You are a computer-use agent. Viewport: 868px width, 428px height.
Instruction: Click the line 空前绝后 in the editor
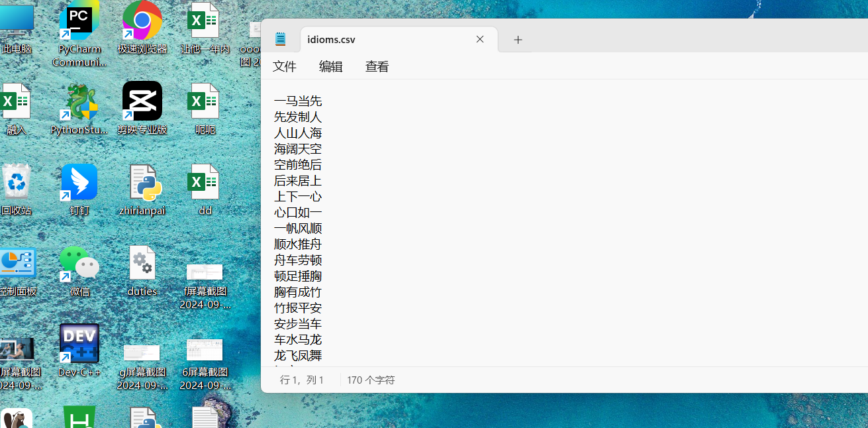[x=298, y=164]
